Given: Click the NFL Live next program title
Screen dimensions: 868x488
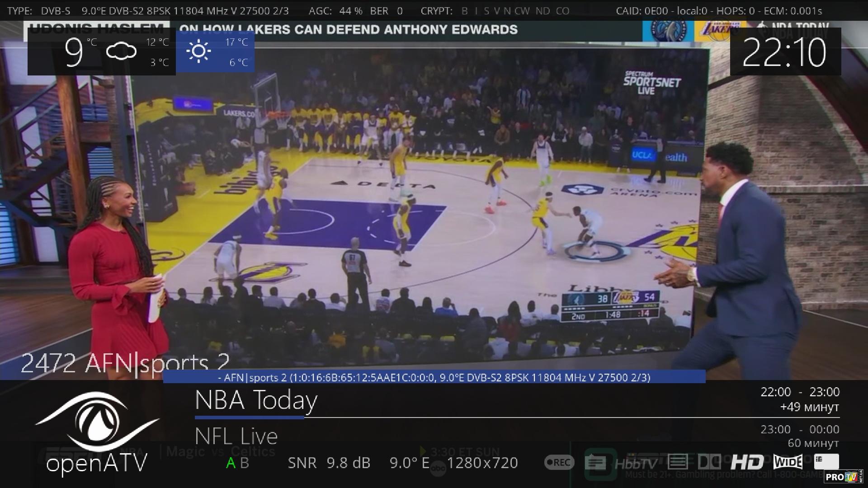Looking at the screenshot, I should [x=236, y=436].
